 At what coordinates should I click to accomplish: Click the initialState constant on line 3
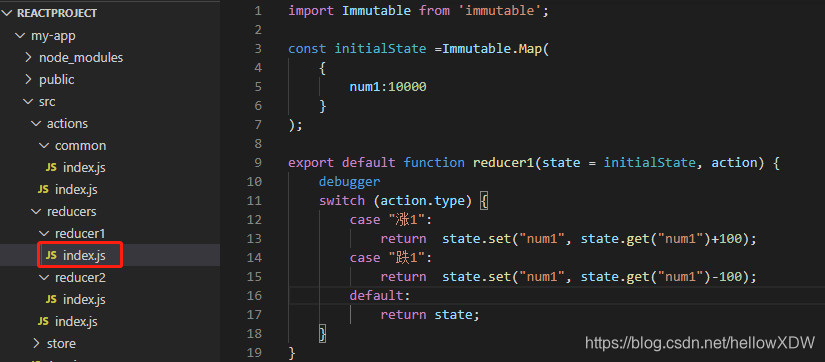point(380,49)
